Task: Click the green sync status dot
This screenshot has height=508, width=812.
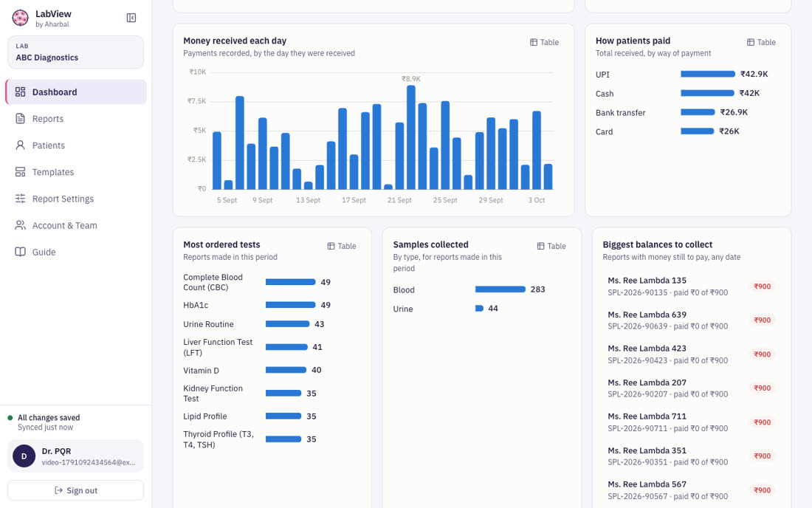Action: tap(10, 418)
